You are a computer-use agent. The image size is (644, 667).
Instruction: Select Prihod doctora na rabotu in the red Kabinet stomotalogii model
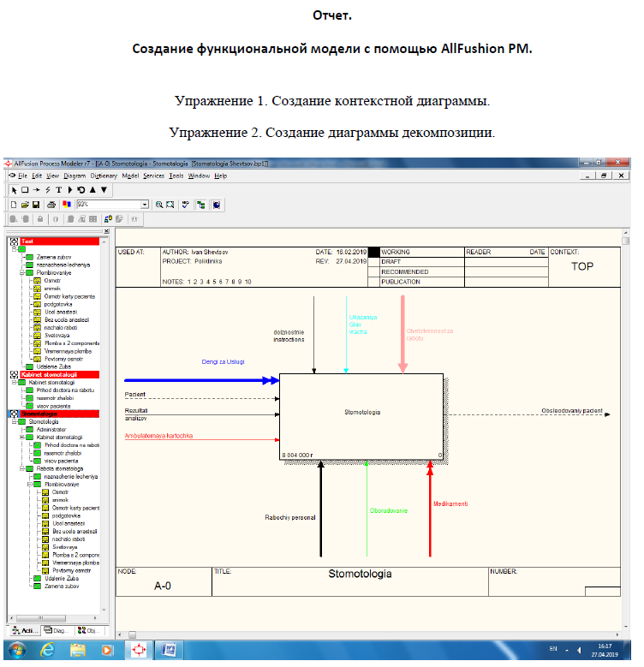tap(65, 390)
